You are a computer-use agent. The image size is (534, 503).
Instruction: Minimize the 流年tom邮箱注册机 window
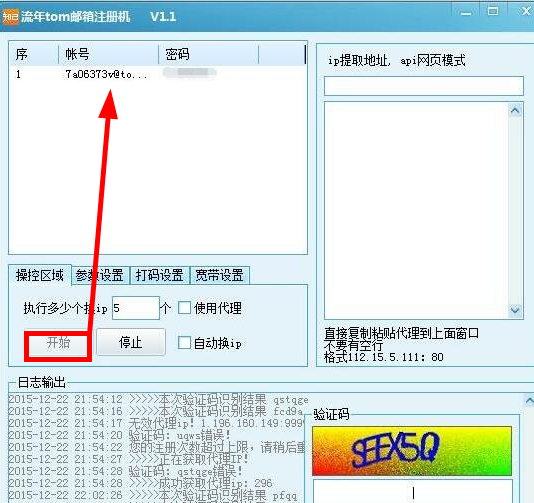click(466, 13)
